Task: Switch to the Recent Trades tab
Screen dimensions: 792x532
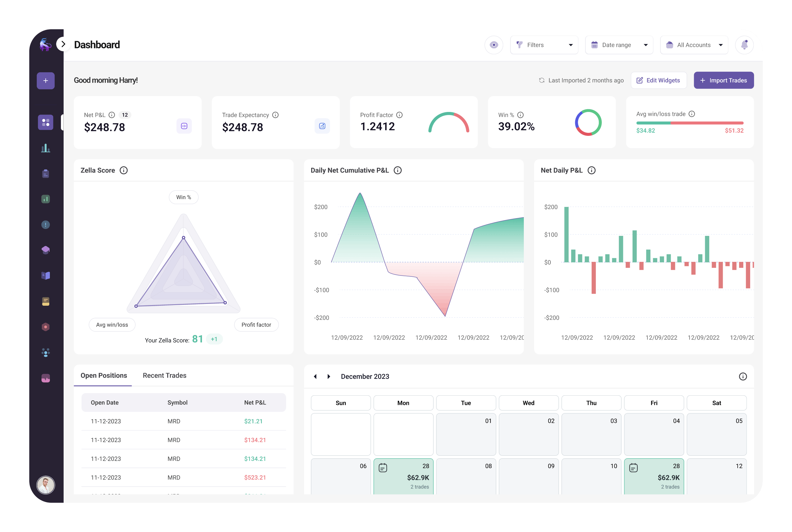Action: point(164,376)
